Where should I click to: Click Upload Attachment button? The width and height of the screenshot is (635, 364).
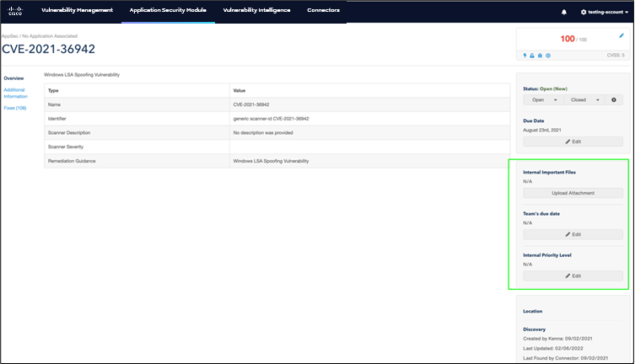[573, 193]
